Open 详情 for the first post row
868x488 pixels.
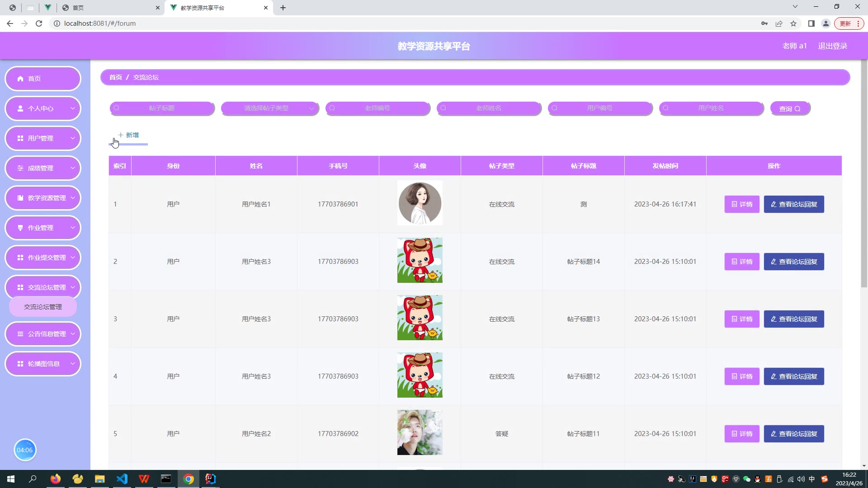pos(742,204)
